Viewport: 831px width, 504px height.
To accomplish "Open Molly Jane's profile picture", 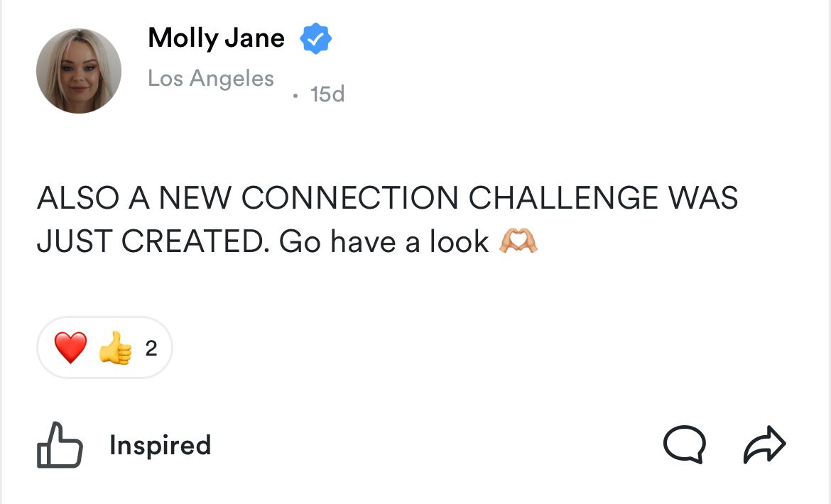I will pos(79,71).
